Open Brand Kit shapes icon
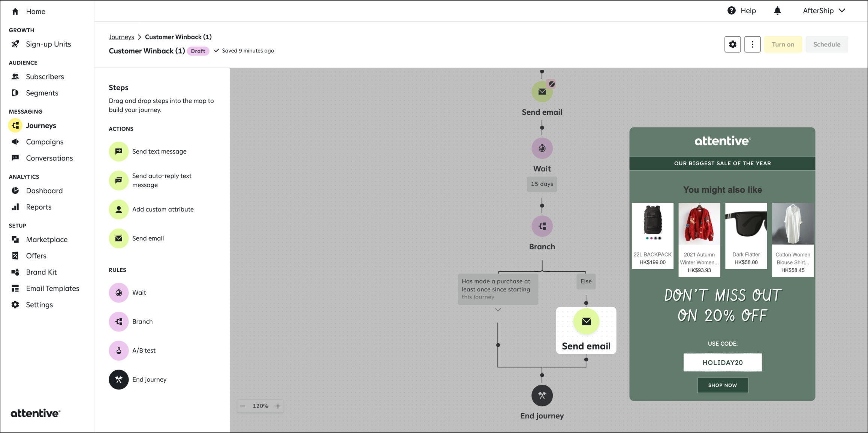 click(x=15, y=272)
